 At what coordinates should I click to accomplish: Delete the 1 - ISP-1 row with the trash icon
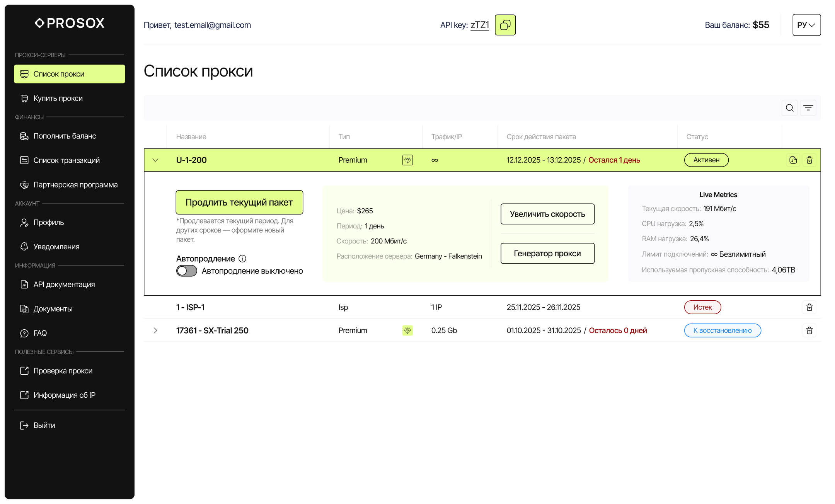[809, 307]
